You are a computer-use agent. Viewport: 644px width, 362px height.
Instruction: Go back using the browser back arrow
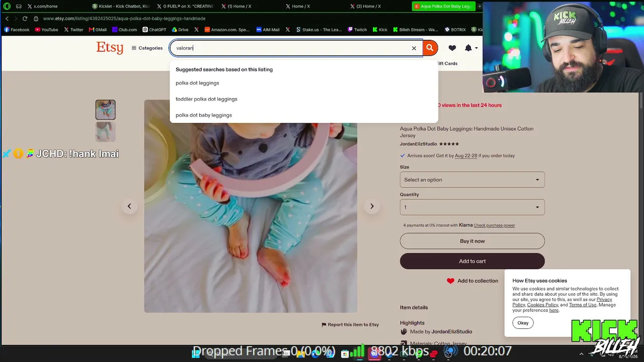tap(7, 19)
